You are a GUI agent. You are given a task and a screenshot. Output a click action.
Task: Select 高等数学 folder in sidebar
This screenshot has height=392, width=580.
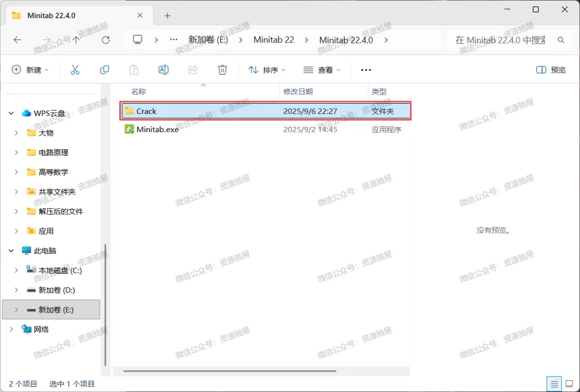(x=53, y=172)
